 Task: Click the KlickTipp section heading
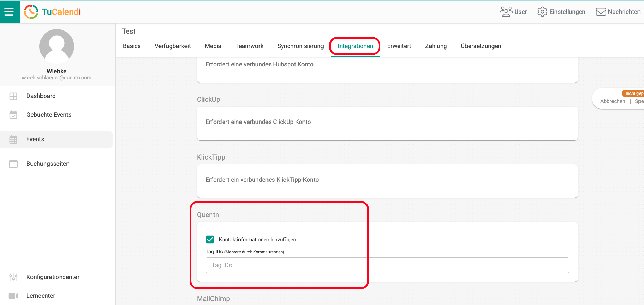pos(211,157)
